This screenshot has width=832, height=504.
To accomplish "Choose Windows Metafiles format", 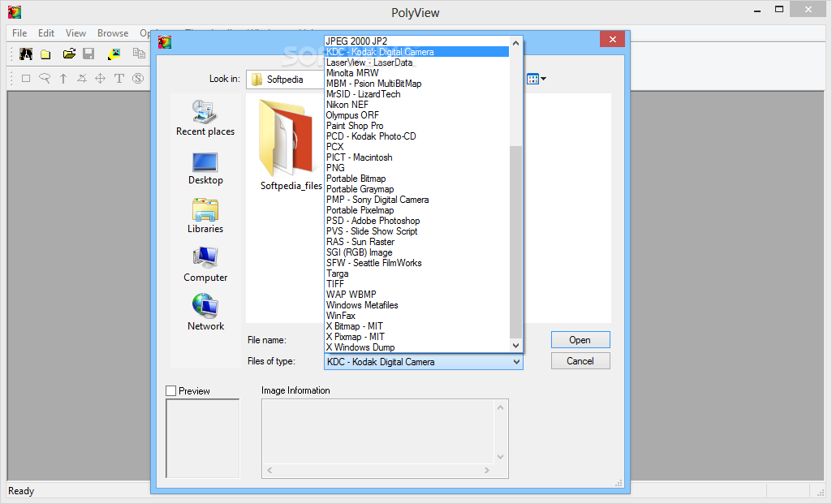I will point(416,305).
